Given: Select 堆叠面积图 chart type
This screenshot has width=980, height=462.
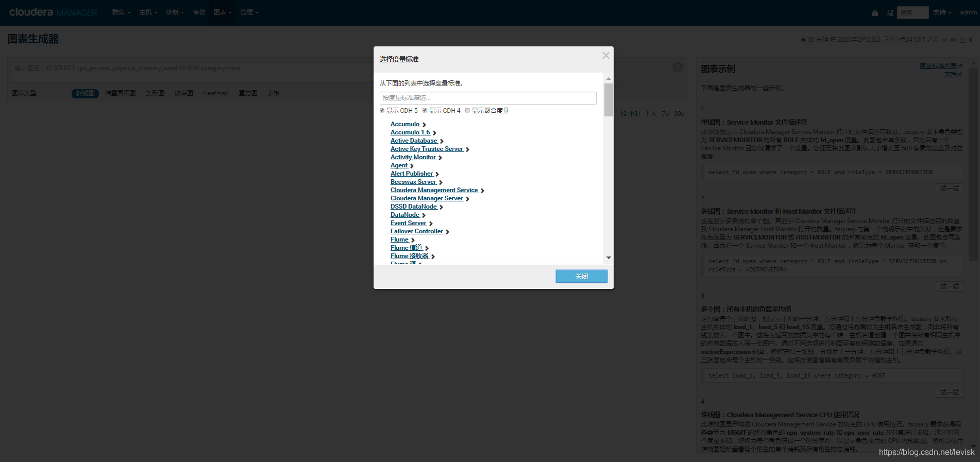Looking at the screenshot, I should [x=120, y=93].
